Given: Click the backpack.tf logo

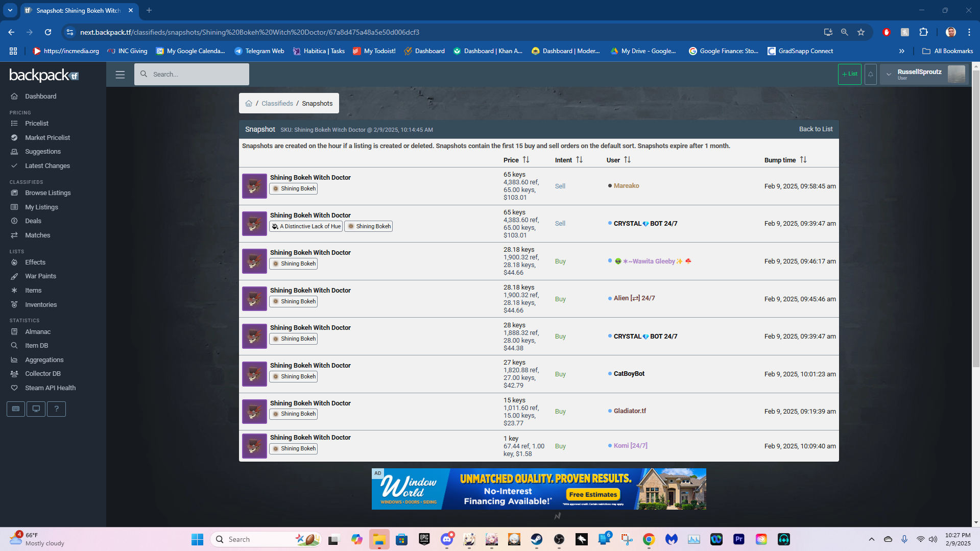Looking at the screenshot, I should [44, 76].
